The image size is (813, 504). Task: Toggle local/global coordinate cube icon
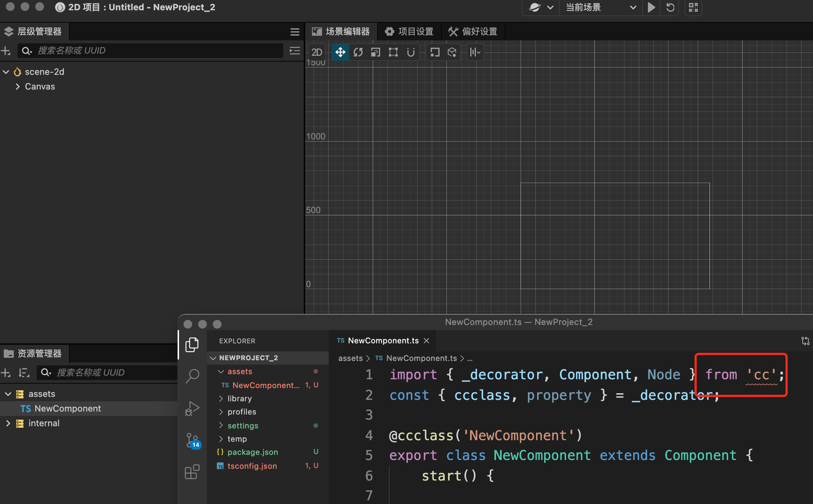(452, 52)
